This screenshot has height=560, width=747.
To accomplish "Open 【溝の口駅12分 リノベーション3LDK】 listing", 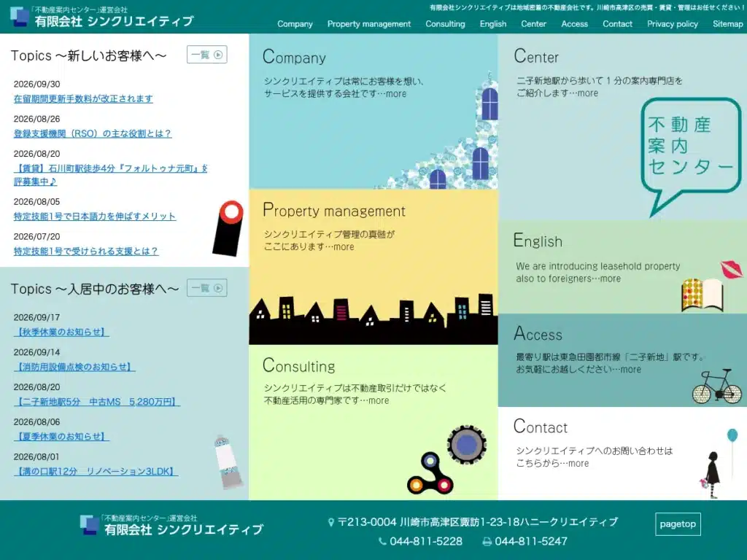I will [x=96, y=471].
